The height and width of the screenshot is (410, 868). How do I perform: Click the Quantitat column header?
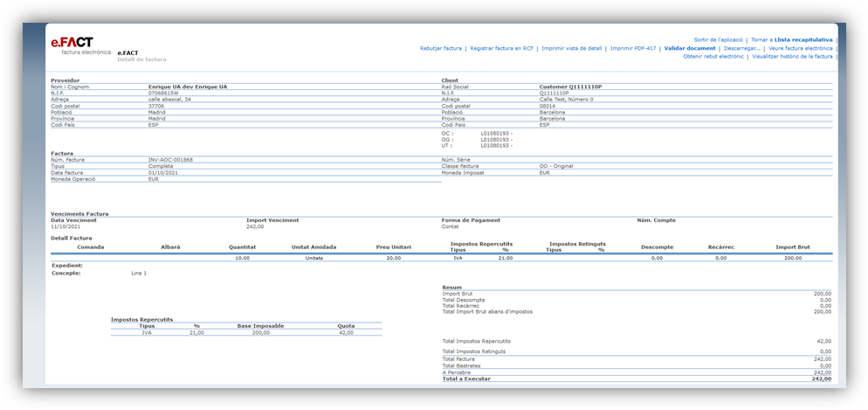pos(243,247)
